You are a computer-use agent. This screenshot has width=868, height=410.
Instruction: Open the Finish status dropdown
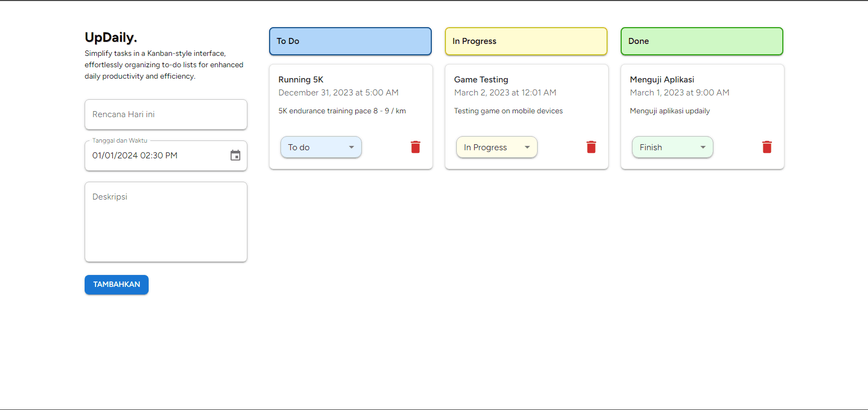click(673, 147)
